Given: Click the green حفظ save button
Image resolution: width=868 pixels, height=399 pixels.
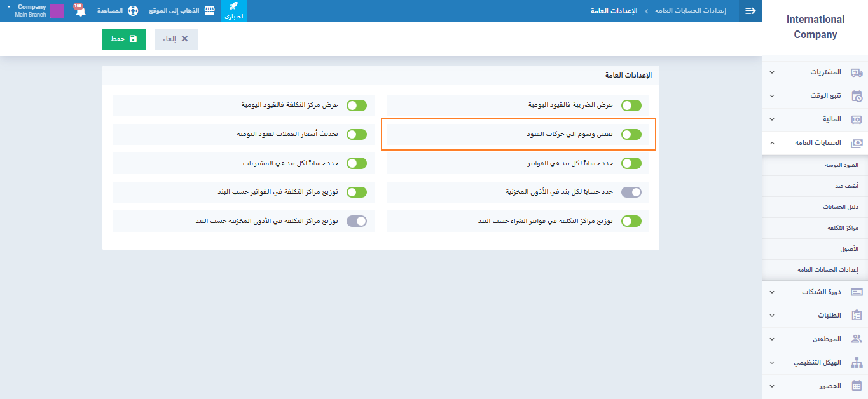Looking at the screenshot, I should point(124,39).
